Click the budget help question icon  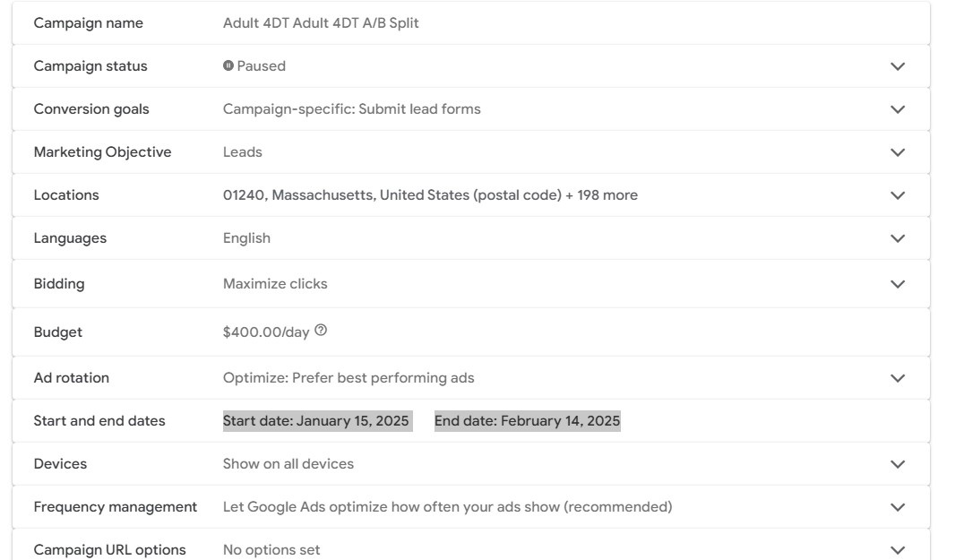pos(321,331)
